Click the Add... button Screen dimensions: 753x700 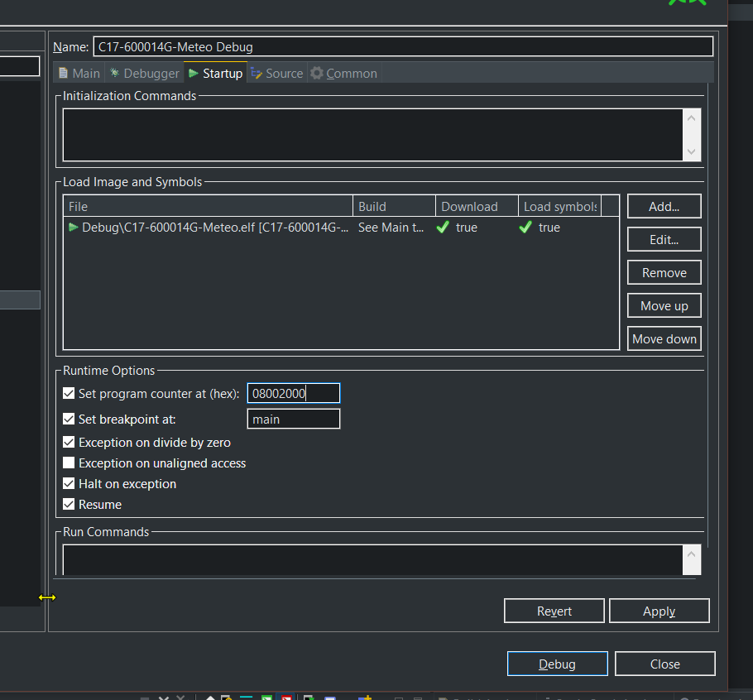point(664,207)
